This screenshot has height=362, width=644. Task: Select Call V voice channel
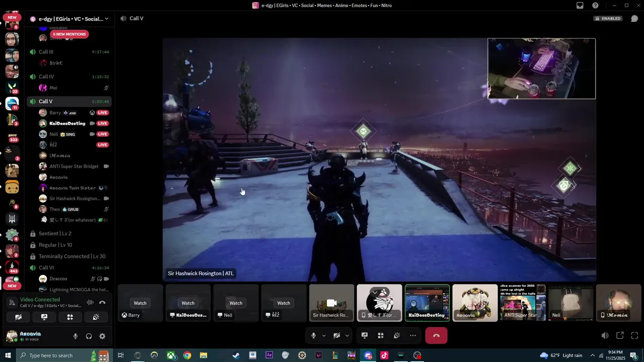click(69, 102)
